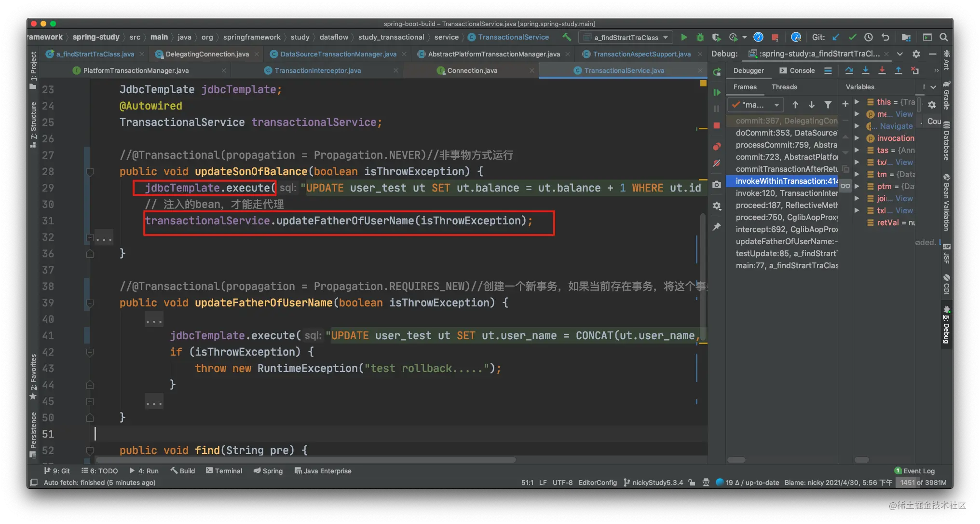980x524 pixels.
Task: Expand the 'tas' variable node
Action: [857, 150]
